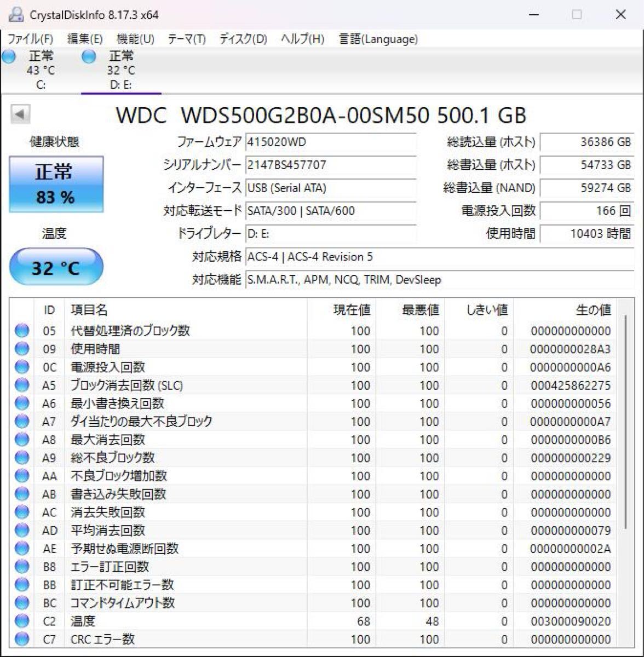Click the ID column header

tap(49, 310)
